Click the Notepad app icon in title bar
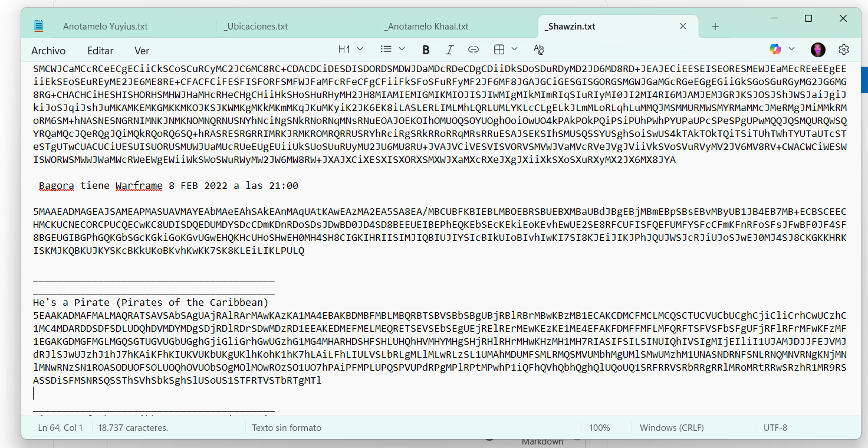This screenshot has width=868, height=448. 39,26
